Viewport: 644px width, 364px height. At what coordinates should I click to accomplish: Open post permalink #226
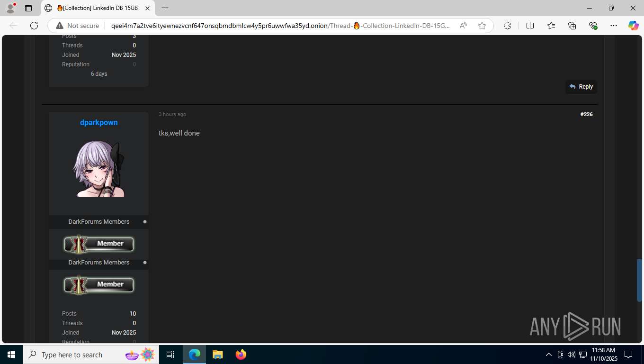(x=587, y=114)
